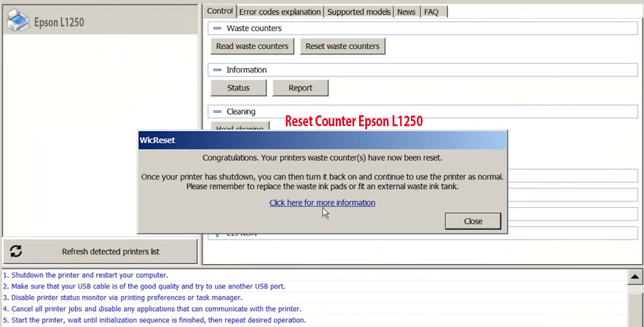Click 'Please remember to replace the waste ink pads' text

click(322, 186)
